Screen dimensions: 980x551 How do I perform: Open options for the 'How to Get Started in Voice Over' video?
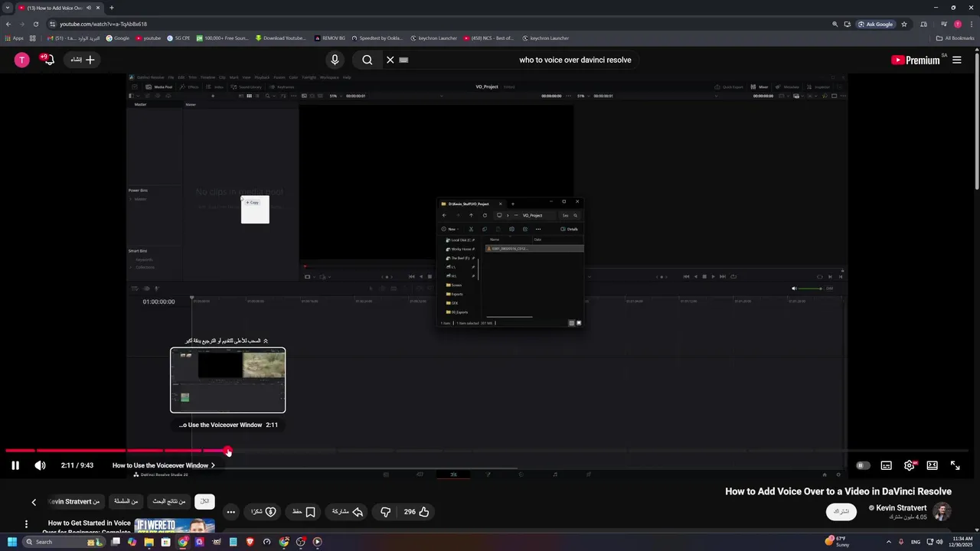click(26, 524)
